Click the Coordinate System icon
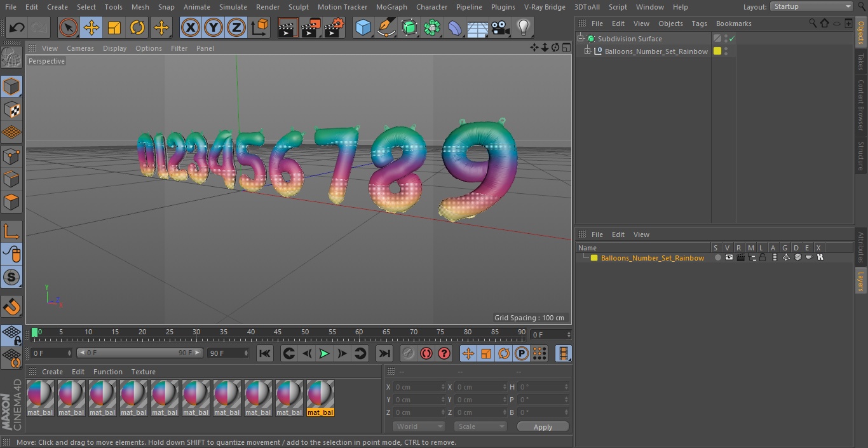 [259, 28]
